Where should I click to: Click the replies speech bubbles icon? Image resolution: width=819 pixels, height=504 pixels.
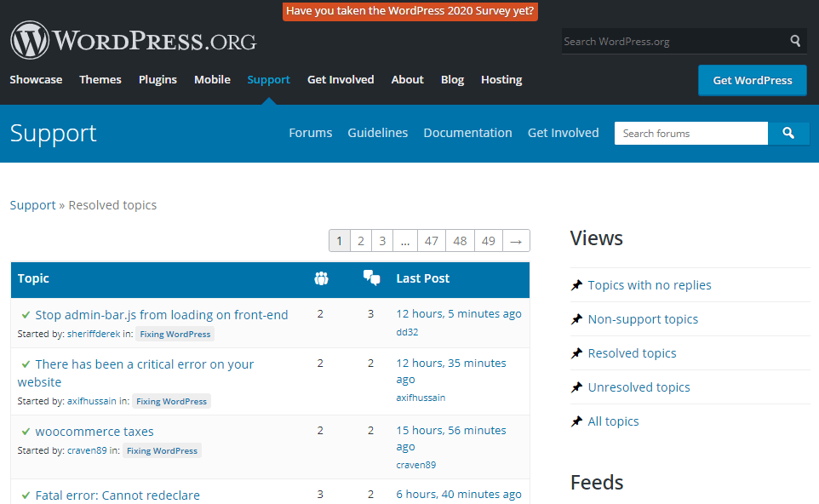371,278
